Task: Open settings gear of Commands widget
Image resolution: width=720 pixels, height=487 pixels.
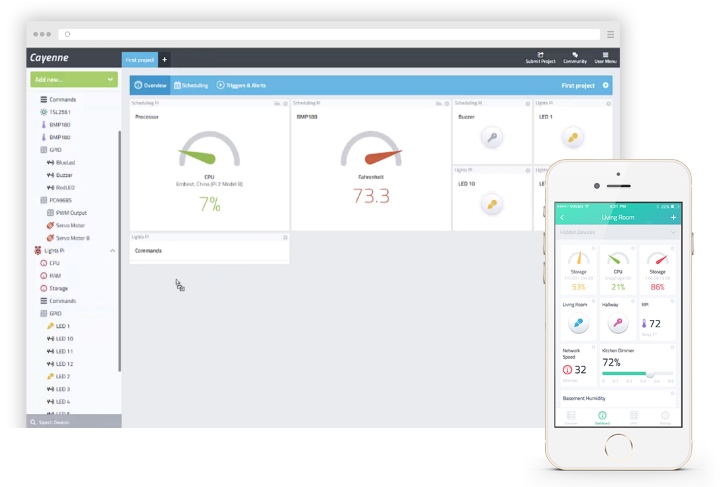Action: pos(285,238)
